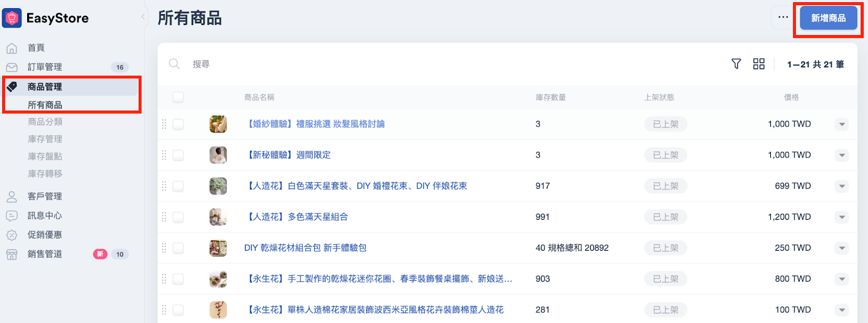Open 【人造花】多色滿天星組合 product link

coord(296,217)
